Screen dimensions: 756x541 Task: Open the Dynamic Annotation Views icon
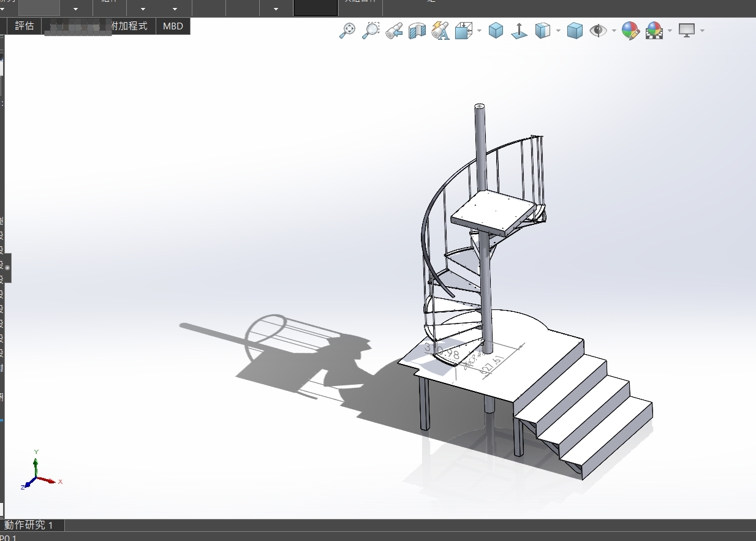[x=440, y=30]
